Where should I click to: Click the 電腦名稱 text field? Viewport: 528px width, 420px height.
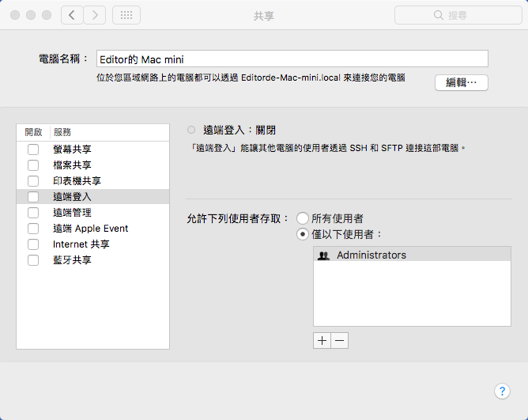[x=292, y=59]
